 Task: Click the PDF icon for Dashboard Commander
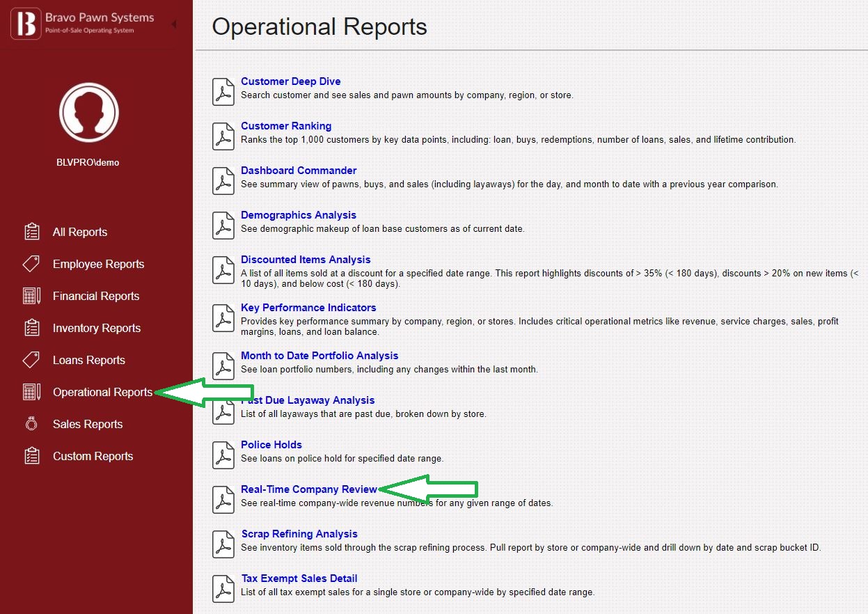(x=223, y=180)
